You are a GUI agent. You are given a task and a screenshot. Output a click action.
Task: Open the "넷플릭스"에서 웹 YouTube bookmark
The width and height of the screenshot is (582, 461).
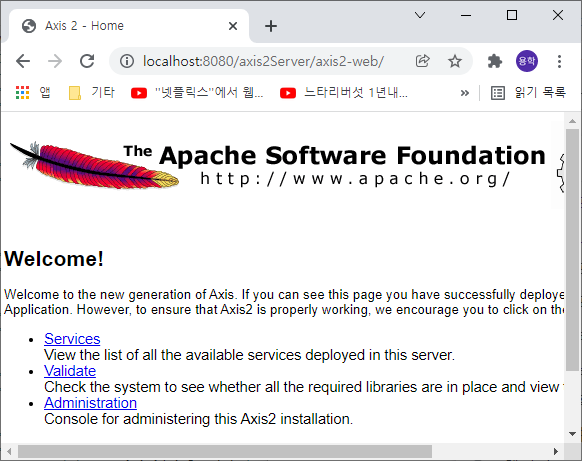pyautogui.click(x=197, y=92)
